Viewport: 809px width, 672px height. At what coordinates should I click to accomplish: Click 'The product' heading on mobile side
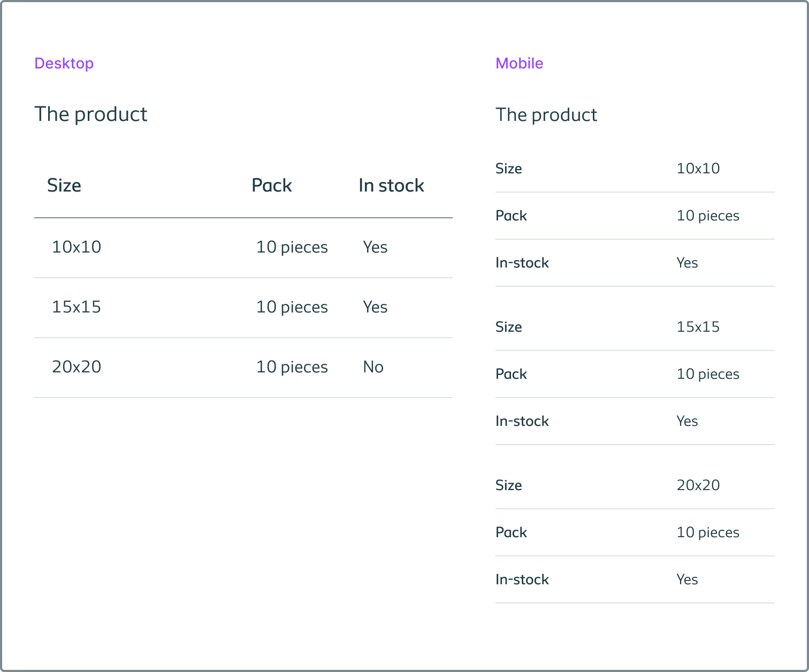pos(546,114)
